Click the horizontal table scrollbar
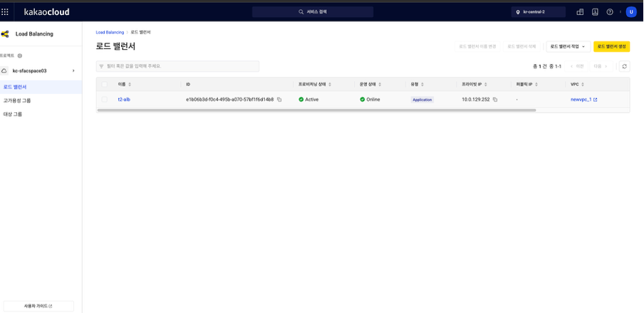Image resolution: width=644 pixels, height=313 pixels. point(317,110)
